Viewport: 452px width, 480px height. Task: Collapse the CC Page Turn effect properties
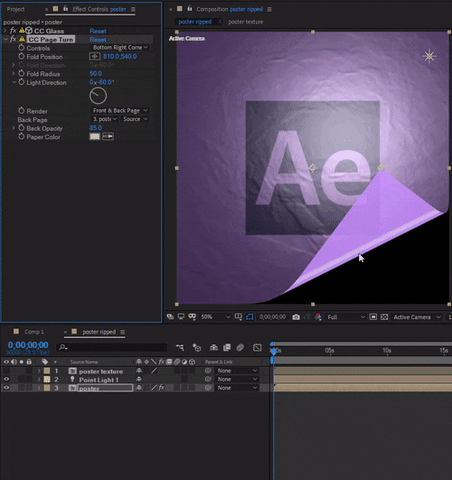(5, 39)
